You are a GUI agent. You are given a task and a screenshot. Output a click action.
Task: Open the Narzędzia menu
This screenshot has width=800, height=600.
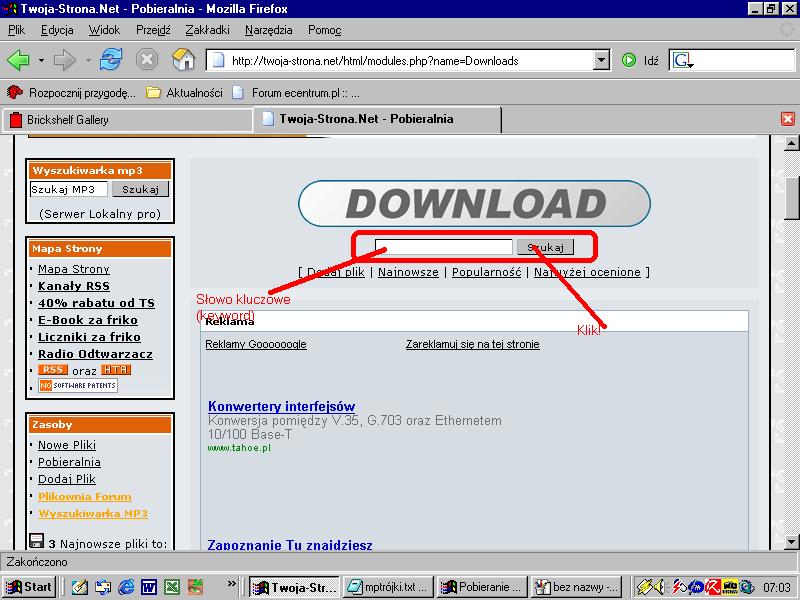[269, 30]
